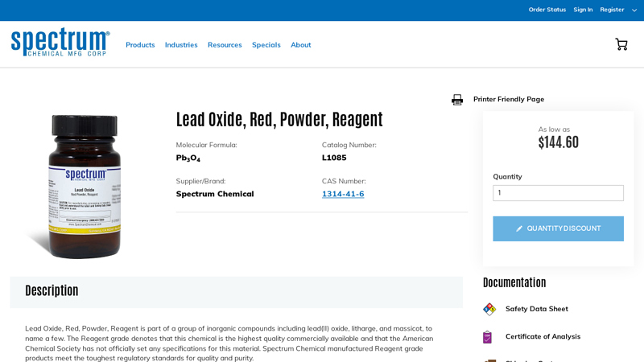Open the Specials menu
This screenshot has height=362, width=644.
coord(266,45)
